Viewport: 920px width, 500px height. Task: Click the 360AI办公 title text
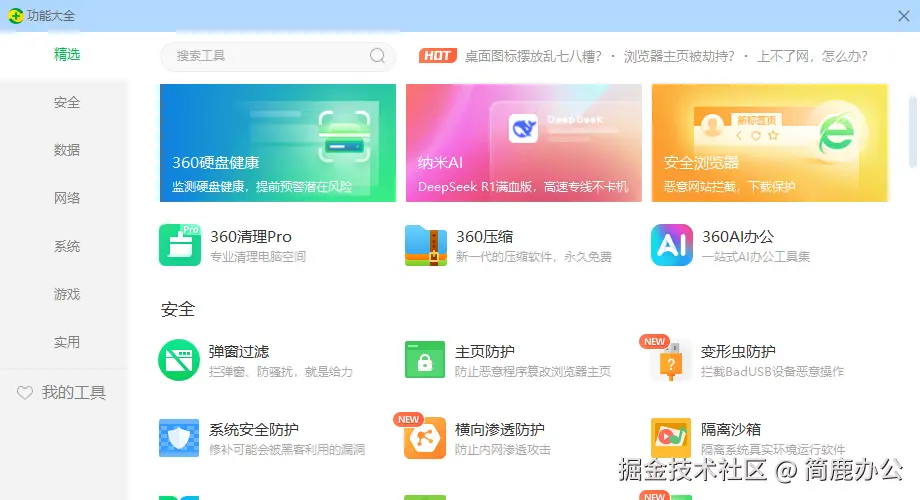click(x=738, y=237)
